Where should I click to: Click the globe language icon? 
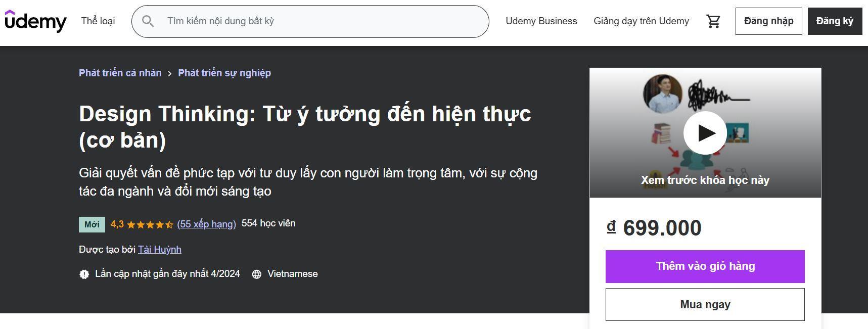pos(257,274)
